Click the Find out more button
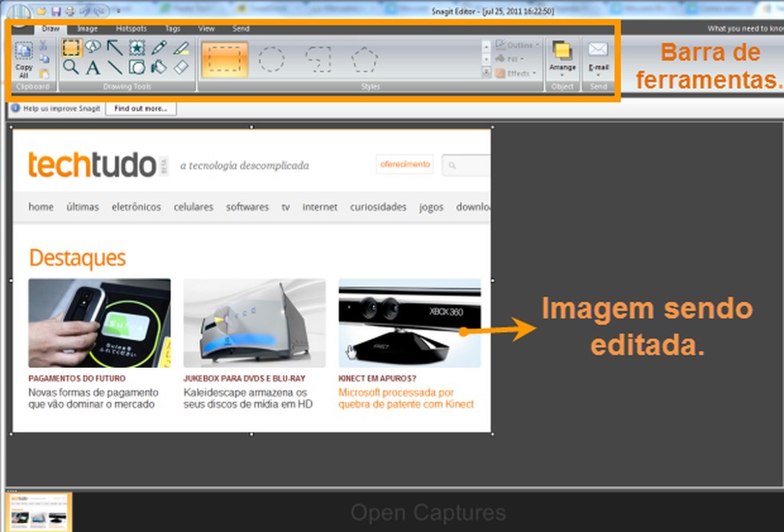 click(140, 108)
